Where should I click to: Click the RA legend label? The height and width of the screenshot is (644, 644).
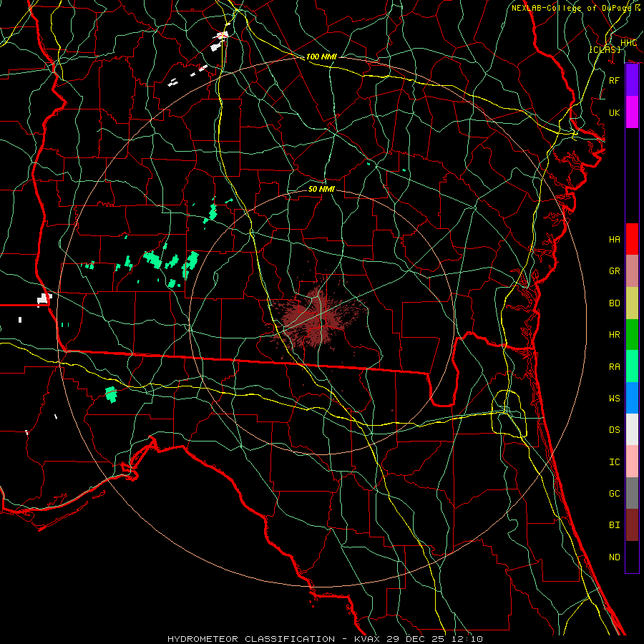[x=615, y=367]
